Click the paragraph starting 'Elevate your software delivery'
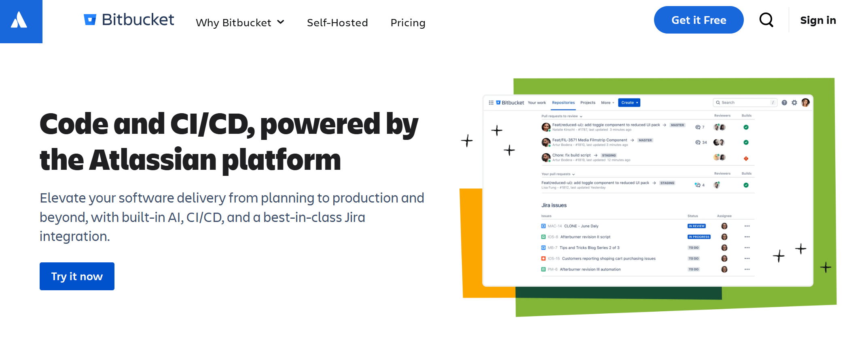Image resolution: width=868 pixels, height=342 pixels. tap(232, 217)
